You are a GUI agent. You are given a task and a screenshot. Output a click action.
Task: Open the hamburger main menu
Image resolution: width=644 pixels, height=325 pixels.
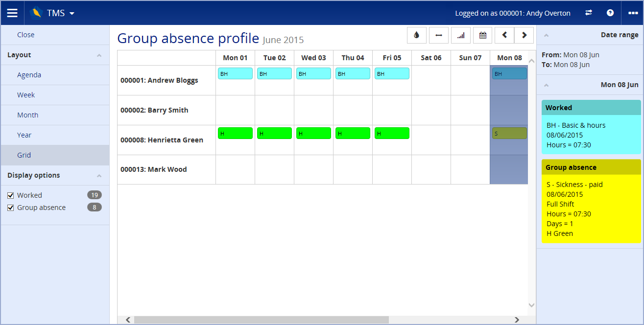[12, 13]
